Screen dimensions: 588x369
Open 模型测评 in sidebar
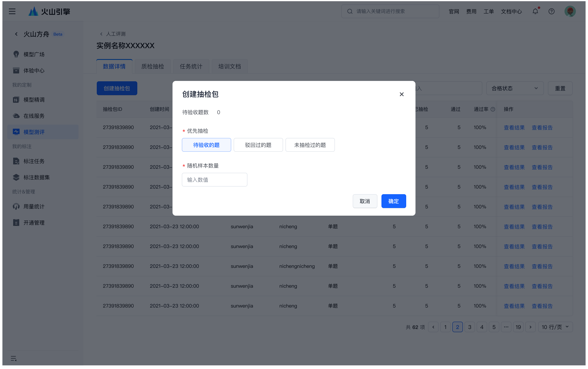click(x=43, y=132)
